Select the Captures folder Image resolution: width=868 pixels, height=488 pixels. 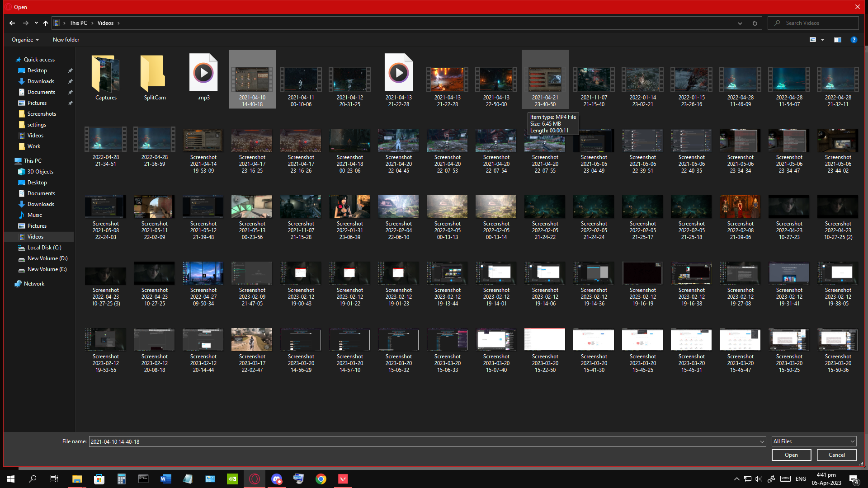pyautogui.click(x=106, y=78)
